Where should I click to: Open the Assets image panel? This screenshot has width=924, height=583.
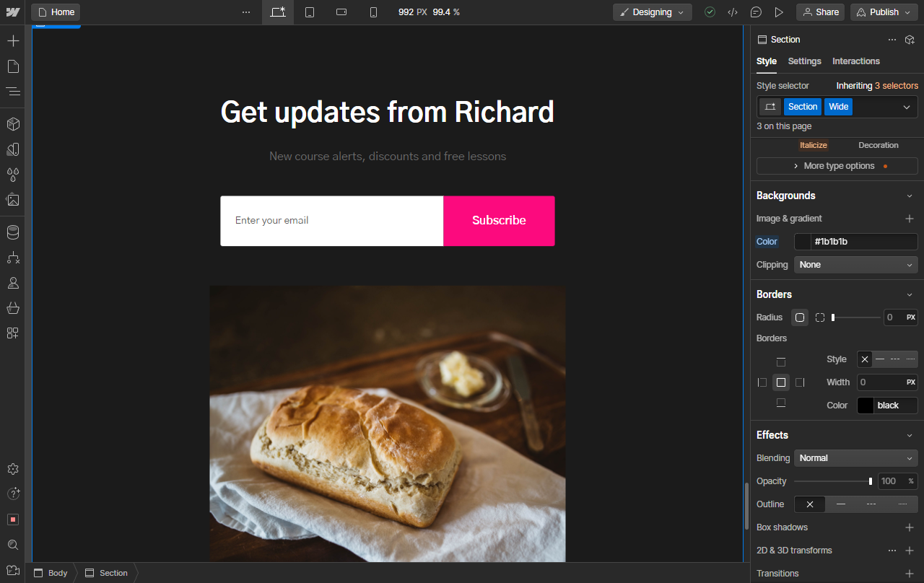point(12,200)
